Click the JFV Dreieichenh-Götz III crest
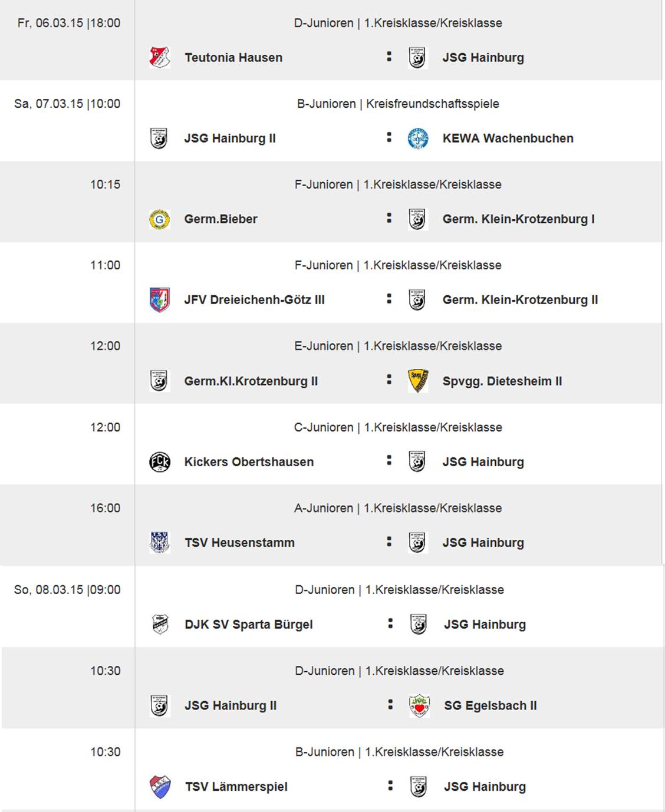This screenshot has width=665, height=812. 159,300
